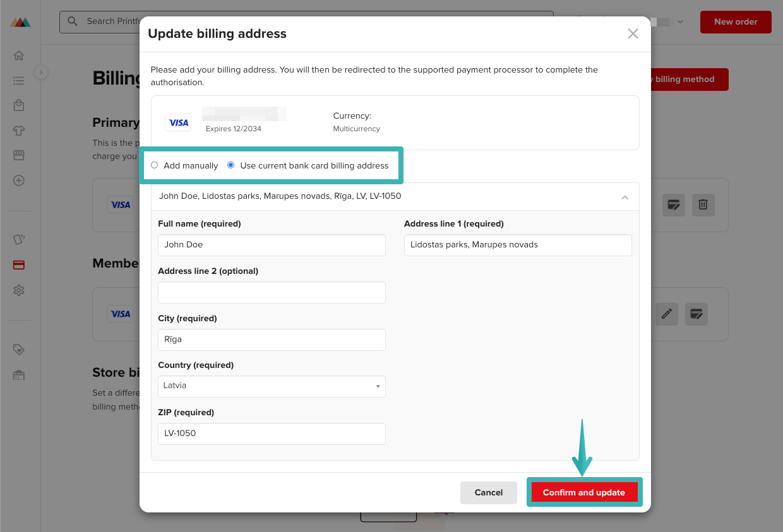
Task: Open the Printful home dashboard icon
Action: [x=19, y=56]
